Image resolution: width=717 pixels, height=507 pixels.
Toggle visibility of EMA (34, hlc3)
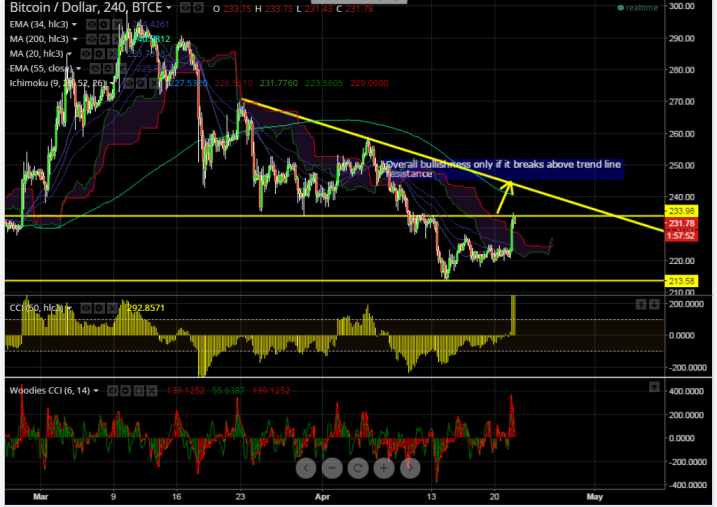point(91,24)
